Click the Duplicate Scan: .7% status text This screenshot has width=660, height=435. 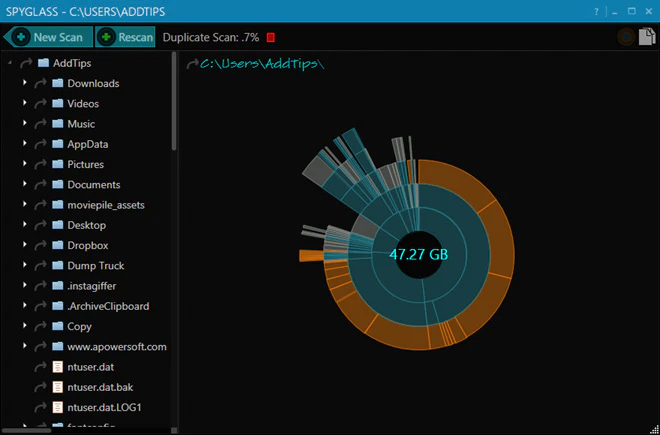pyautogui.click(x=211, y=37)
